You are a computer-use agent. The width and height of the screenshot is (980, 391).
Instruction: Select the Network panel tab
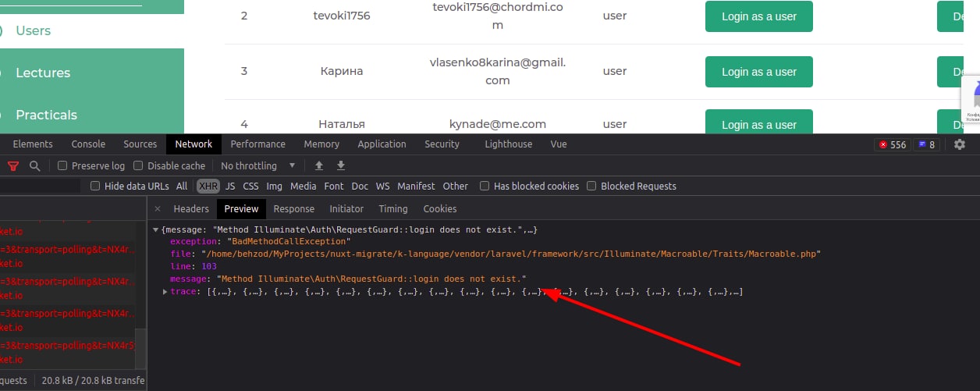coord(194,144)
